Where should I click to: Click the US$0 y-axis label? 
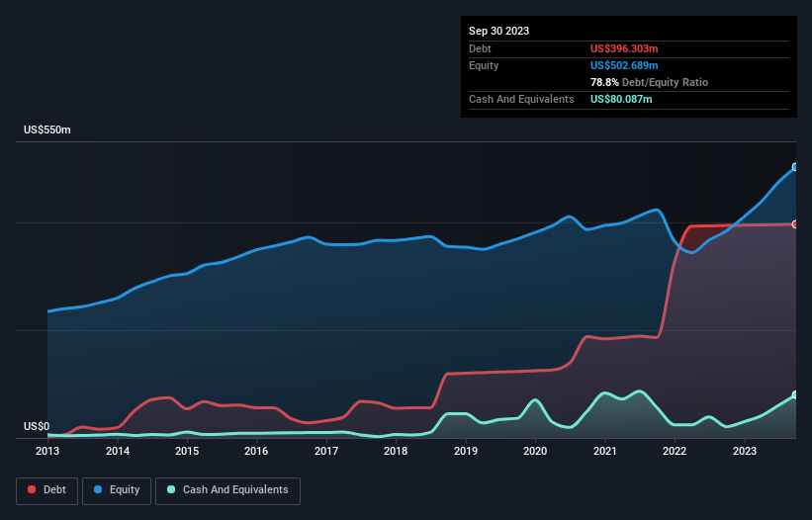(37, 426)
